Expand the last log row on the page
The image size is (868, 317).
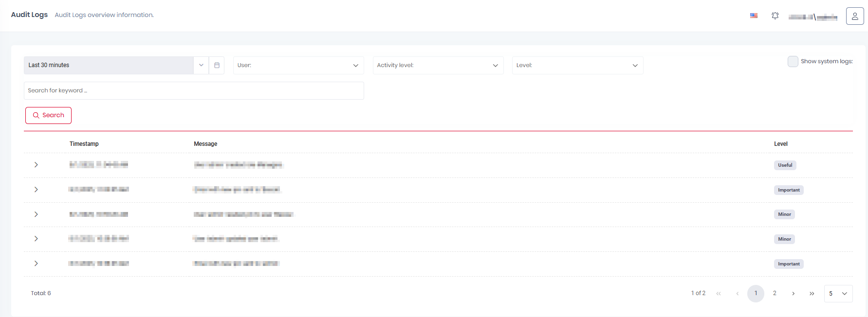pos(36,264)
